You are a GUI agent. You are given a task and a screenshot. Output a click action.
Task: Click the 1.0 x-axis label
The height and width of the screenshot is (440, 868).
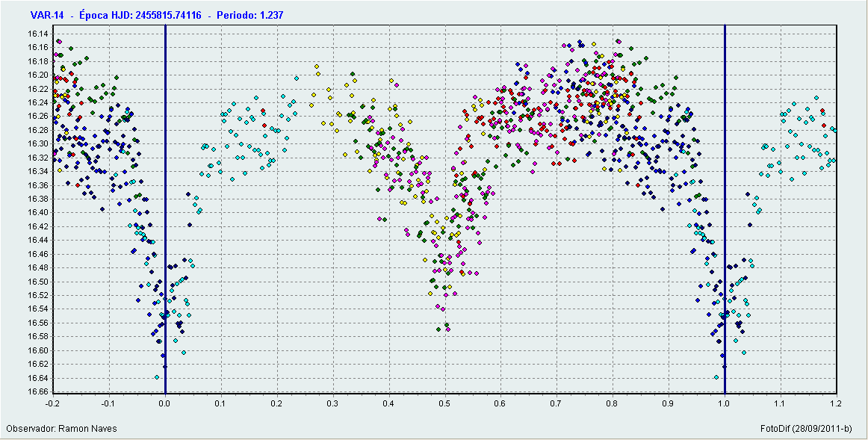pos(725,404)
